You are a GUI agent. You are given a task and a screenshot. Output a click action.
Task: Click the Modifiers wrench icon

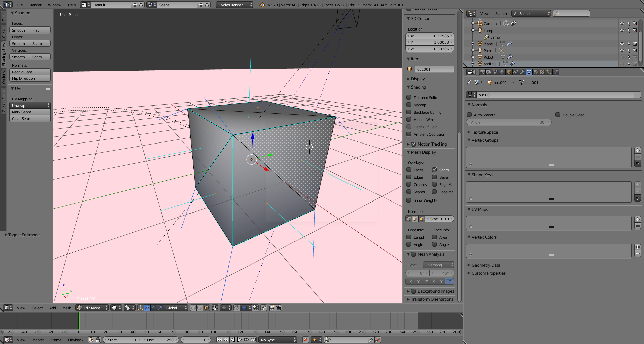pos(522,72)
